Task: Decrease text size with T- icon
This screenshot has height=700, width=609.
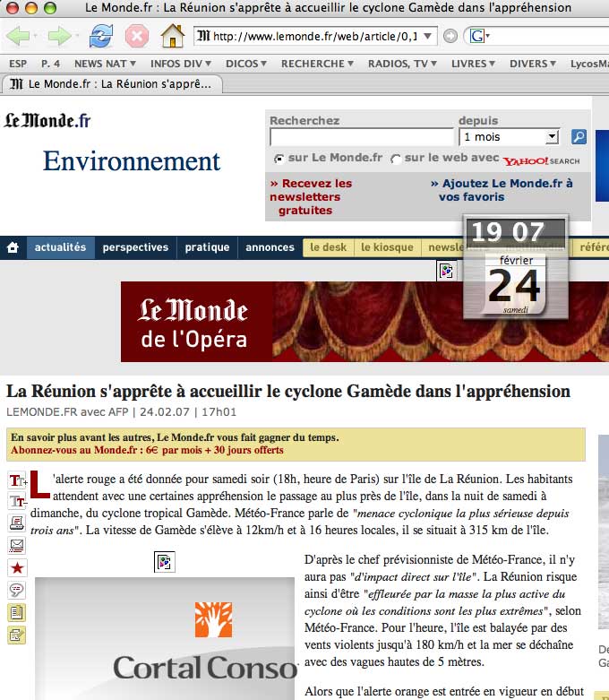Action: (17, 501)
